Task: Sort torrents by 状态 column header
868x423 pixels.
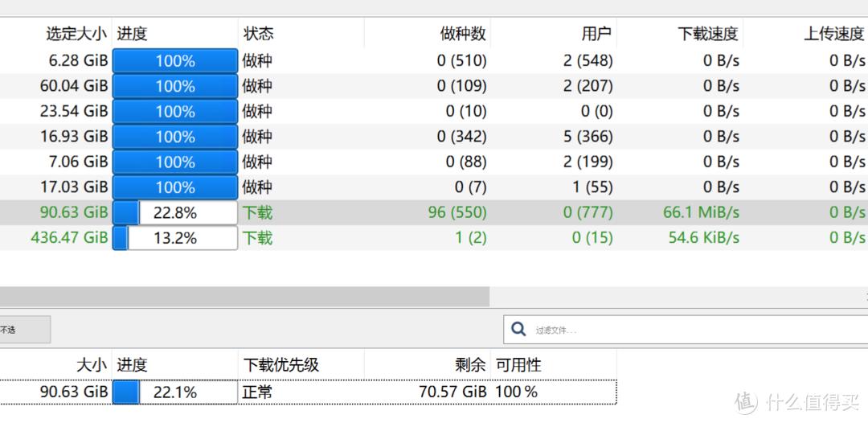Action: click(x=257, y=34)
